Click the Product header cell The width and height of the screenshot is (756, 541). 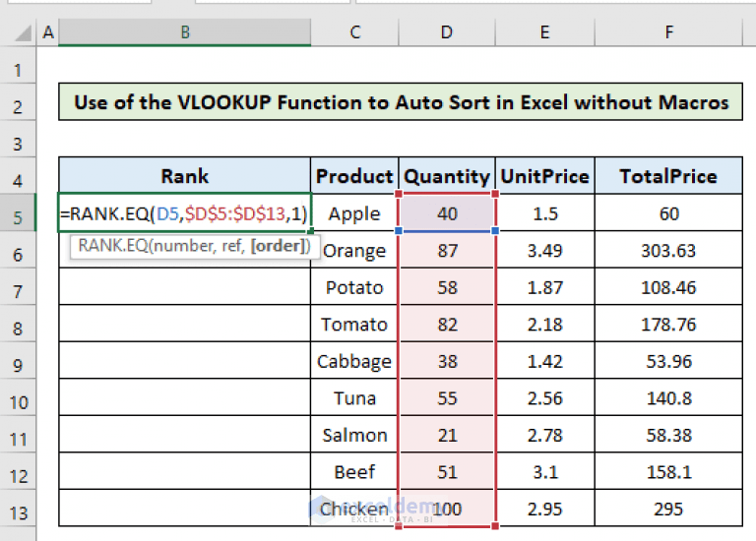pyautogui.click(x=354, y=176)
